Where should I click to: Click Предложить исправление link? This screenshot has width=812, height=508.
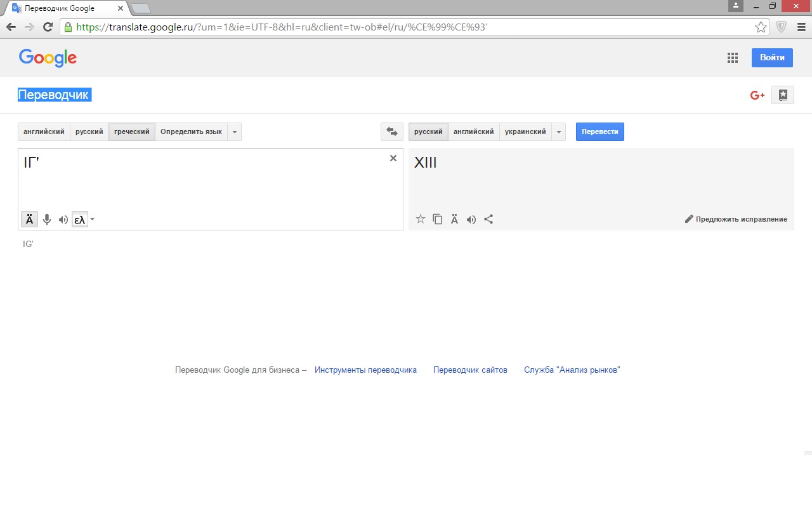click(736, 219)
